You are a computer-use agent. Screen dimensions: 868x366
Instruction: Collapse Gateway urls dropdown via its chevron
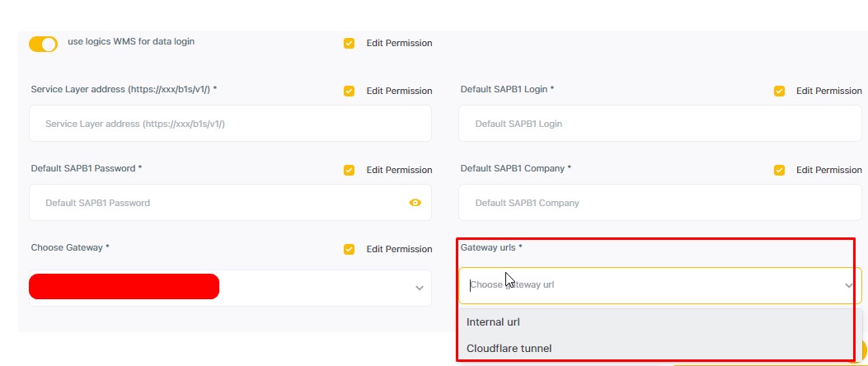click(848, 285)
